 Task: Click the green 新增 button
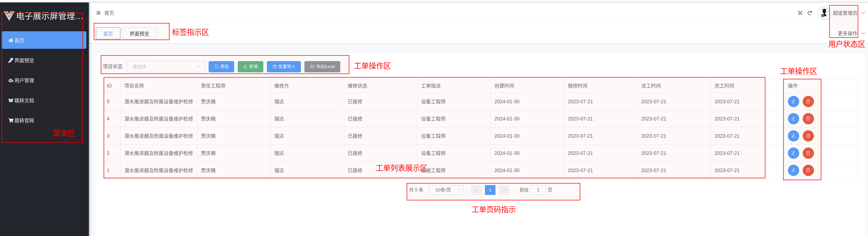[250, 66]
